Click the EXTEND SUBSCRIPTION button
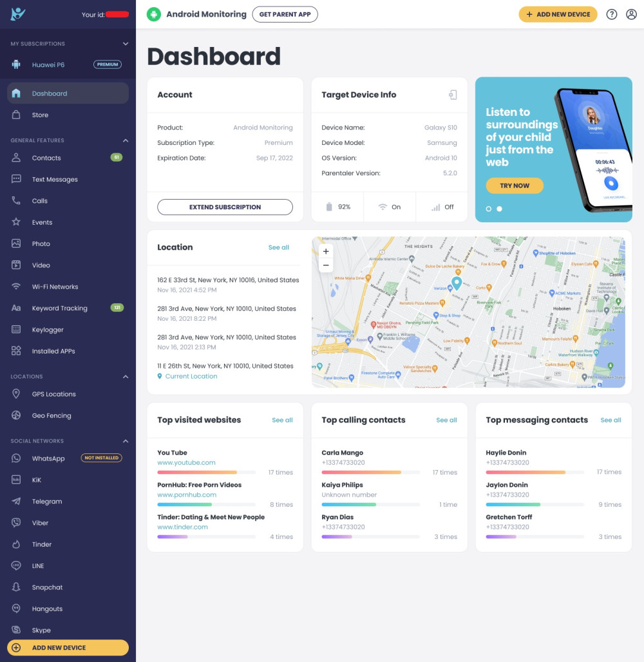The height and width of the screenshot is (662, 644). click(225, 207)
